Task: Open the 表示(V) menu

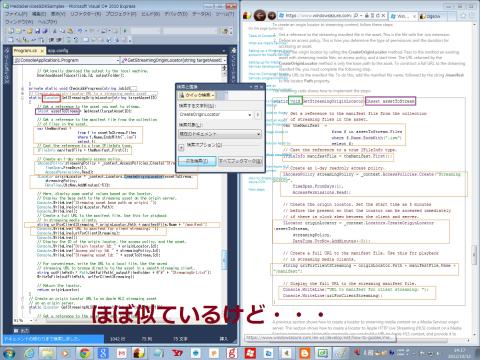Action: [58, 14]
